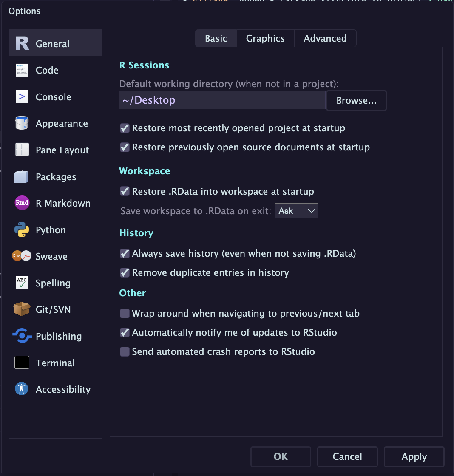Switch to the Graphics tab

265,38
